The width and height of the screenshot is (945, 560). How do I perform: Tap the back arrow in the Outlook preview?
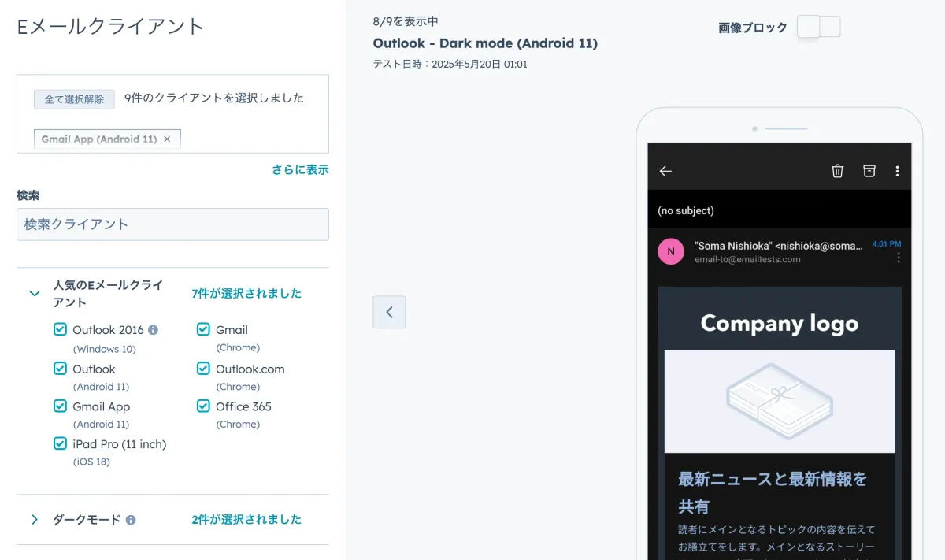tap(665, 170)
